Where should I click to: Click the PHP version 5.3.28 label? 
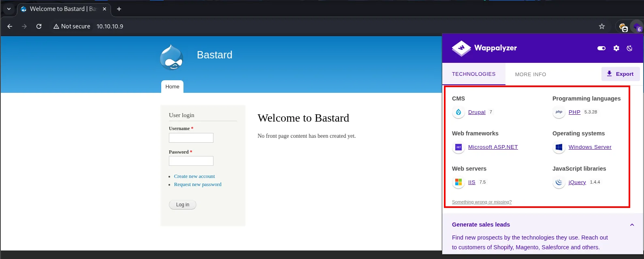point(591,112)
